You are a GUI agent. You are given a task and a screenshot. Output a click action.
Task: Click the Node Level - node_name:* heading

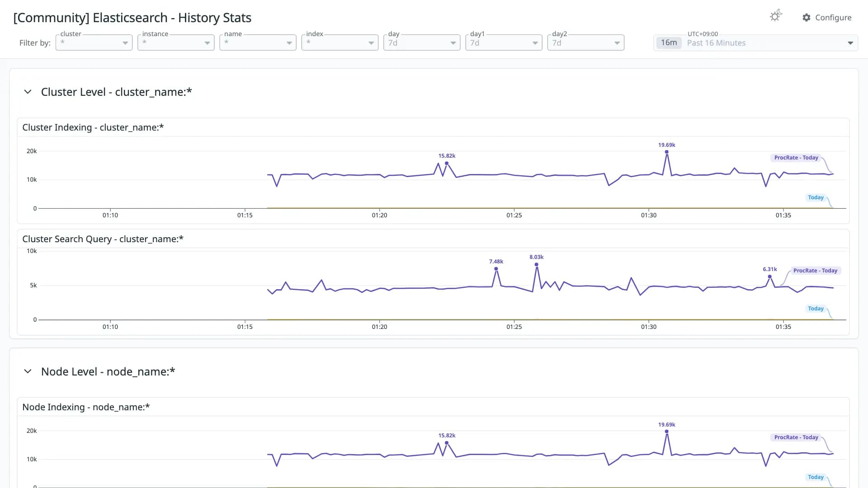point(108,372)
